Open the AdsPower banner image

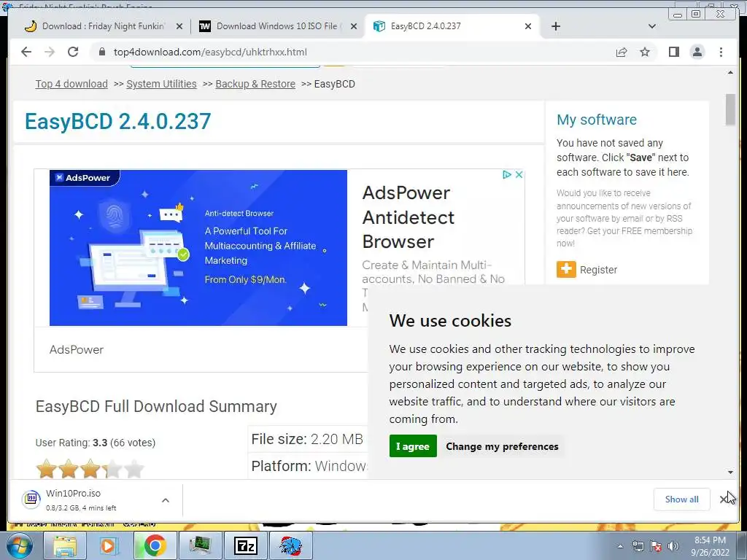pos(198,248)
